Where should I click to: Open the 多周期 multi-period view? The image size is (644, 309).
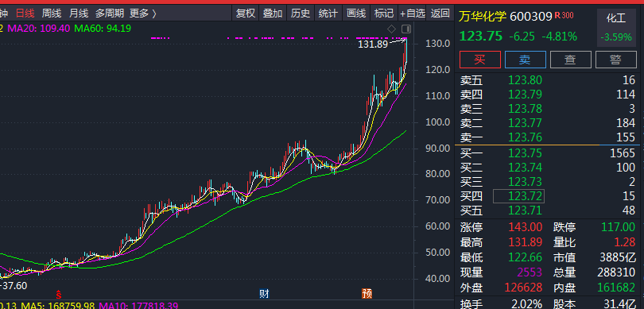point(110,14)
